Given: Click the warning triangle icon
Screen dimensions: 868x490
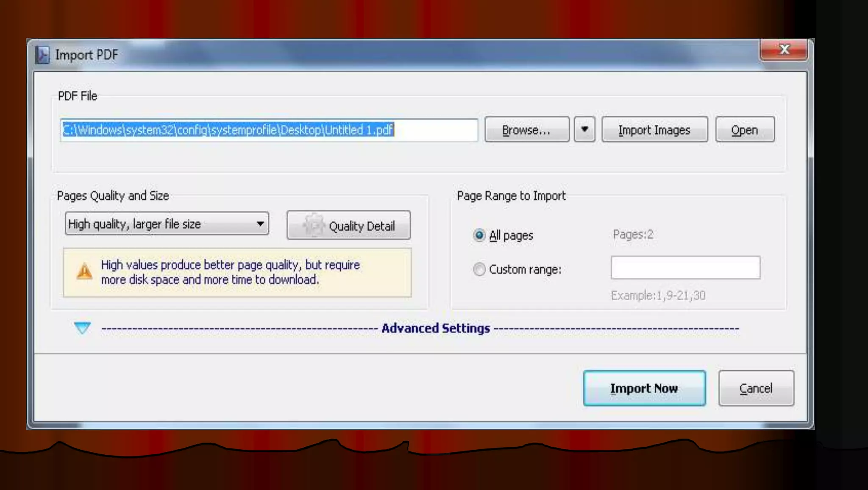Looking at the screenshot, I should [84, 272].
